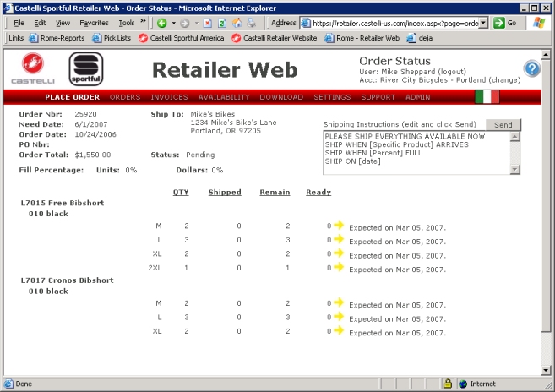Open the Back button history dropdown arrow

174,23
